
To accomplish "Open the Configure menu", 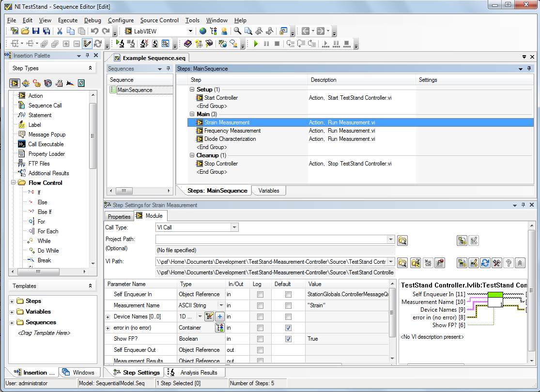I will pos(121,20).
